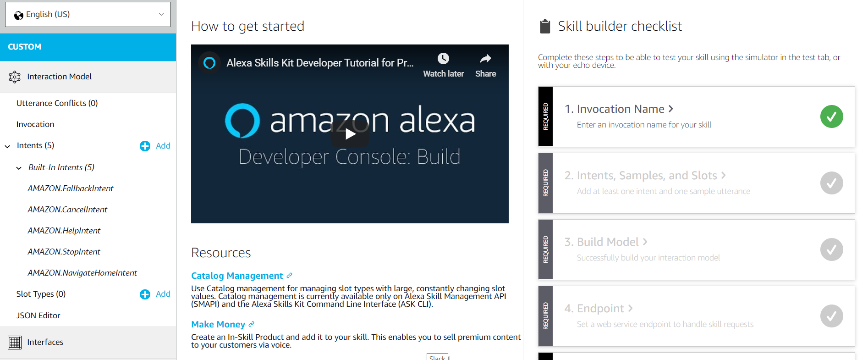Click 'Successfully build your interaction model' text

point(648,258)
